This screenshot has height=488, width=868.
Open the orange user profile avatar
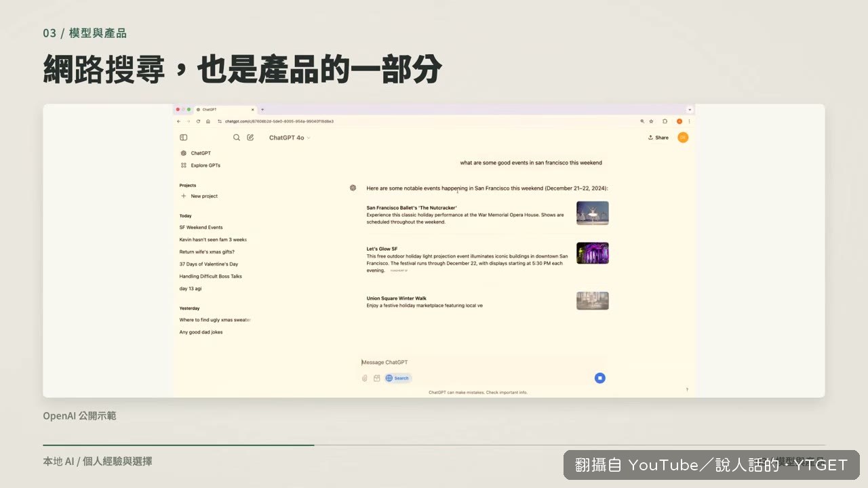(683, 138)
